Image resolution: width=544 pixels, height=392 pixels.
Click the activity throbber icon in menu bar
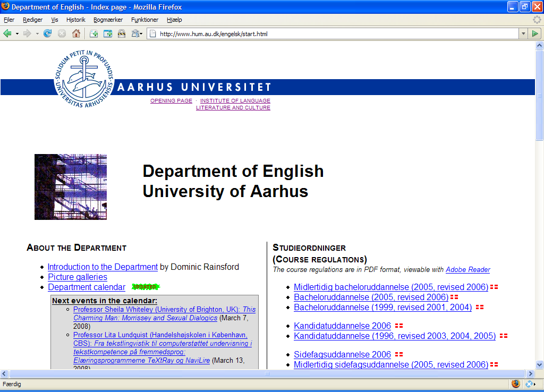pyautogui.click(x=537, y=20)
